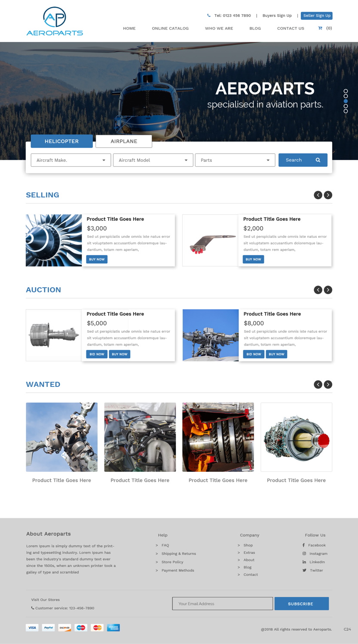Viewport: 358px width, 644px height.
Task: Click the MasterCard payment icon
Action: [97, 628]
